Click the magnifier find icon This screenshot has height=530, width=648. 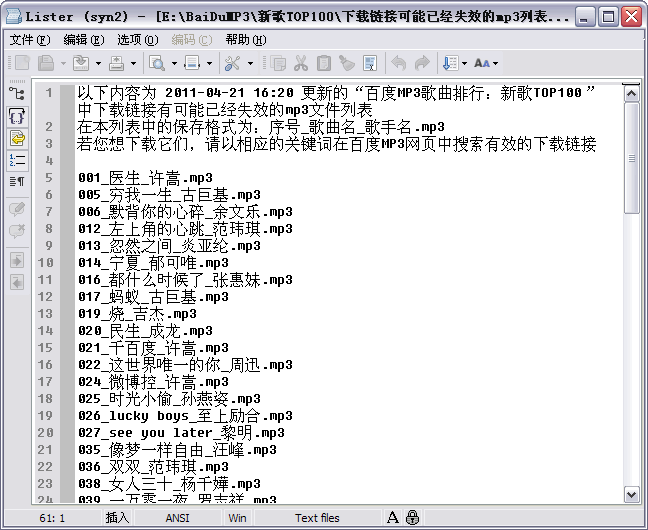coord(157,63)
